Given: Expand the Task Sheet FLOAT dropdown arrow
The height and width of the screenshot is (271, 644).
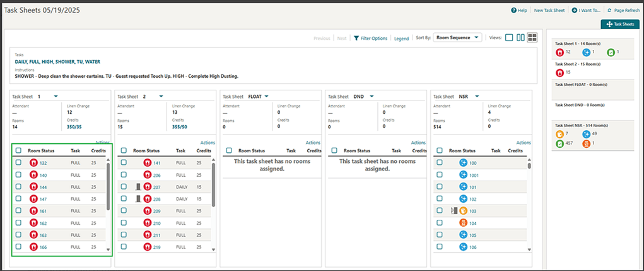Looking at the screenshot, I should coord(267,97).
